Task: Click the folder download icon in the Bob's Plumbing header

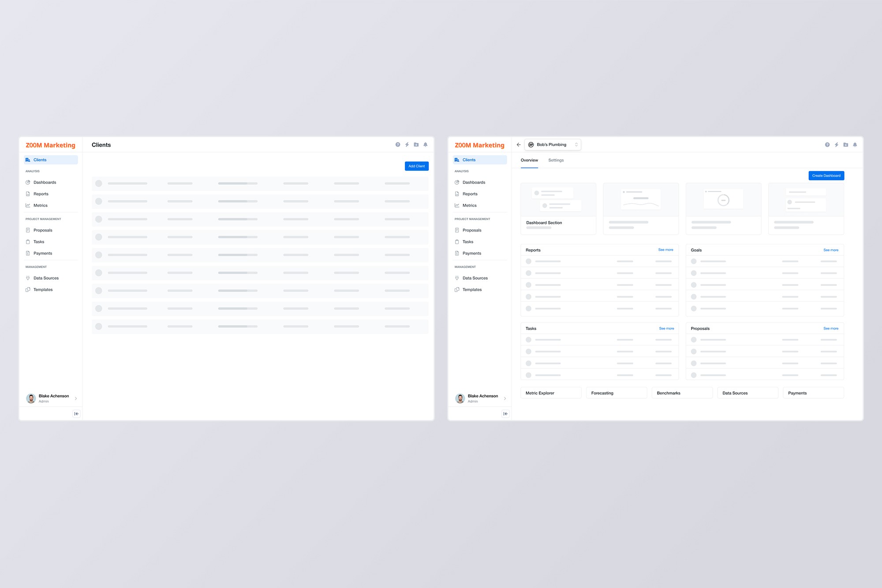Action: click(845, 145)
